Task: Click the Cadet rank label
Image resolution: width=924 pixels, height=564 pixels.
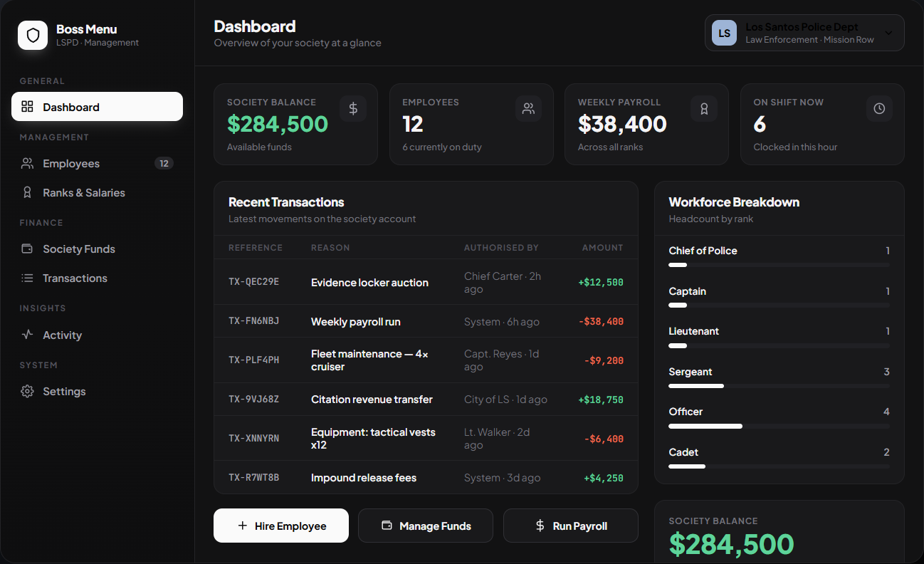Action: click(x=683, y=452)
